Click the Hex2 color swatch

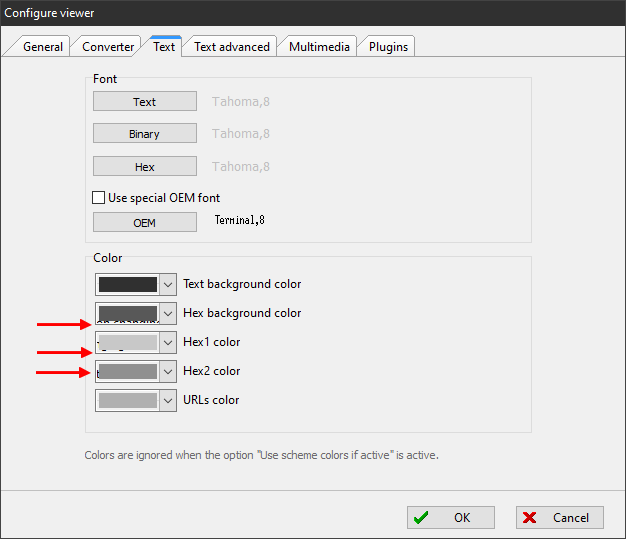tap(128, 371)
